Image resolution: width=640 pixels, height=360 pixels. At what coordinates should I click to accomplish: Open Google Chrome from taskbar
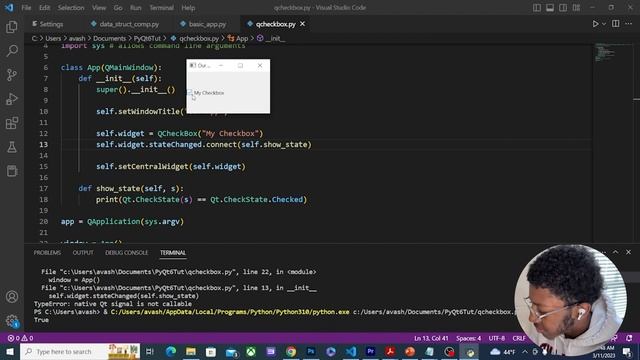point(291,351)
